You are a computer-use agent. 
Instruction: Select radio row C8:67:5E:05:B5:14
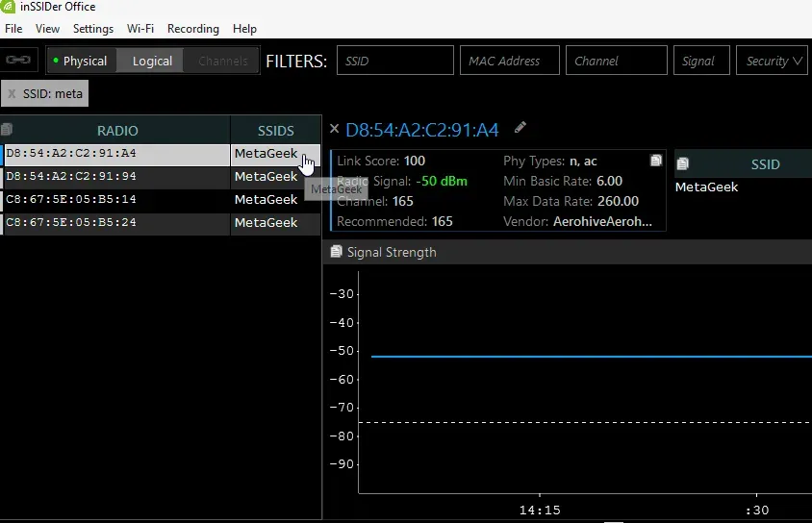(114, 200)
